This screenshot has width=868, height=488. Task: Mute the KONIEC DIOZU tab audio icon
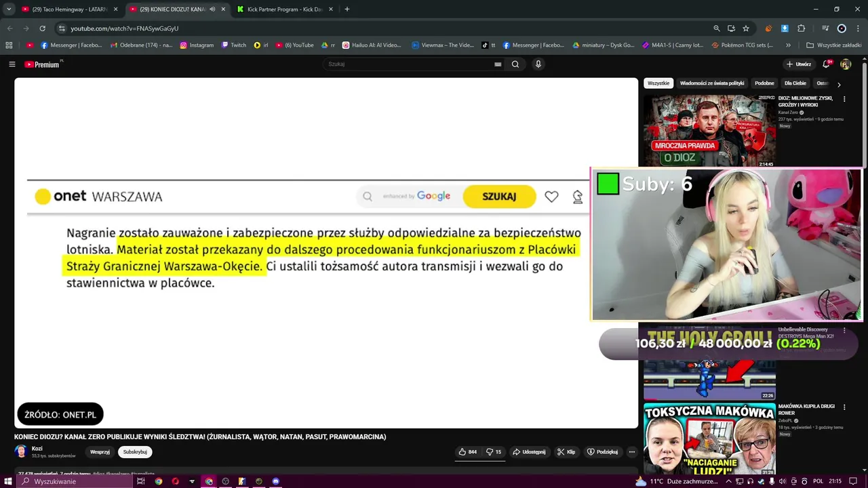212,9
